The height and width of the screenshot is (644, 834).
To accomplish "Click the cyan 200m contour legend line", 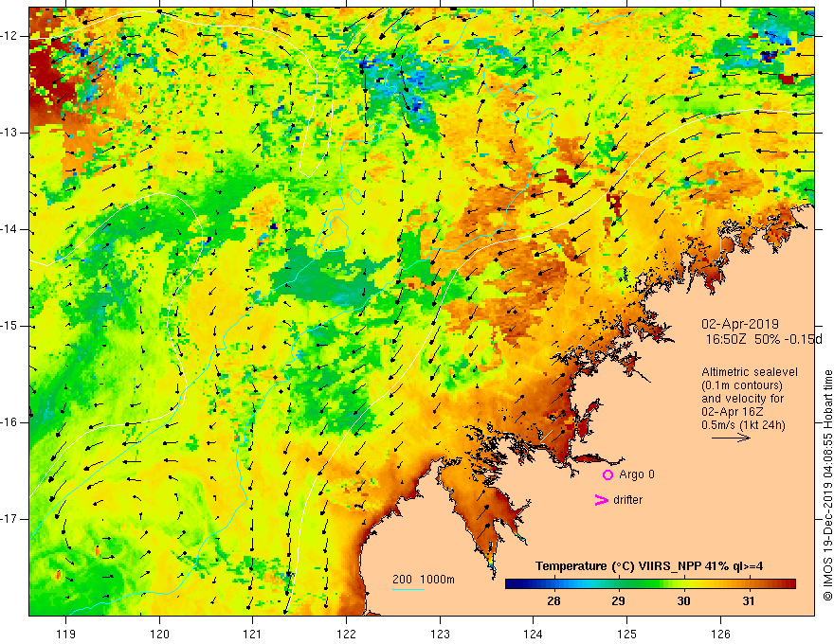I will click(x=408, y=589).
